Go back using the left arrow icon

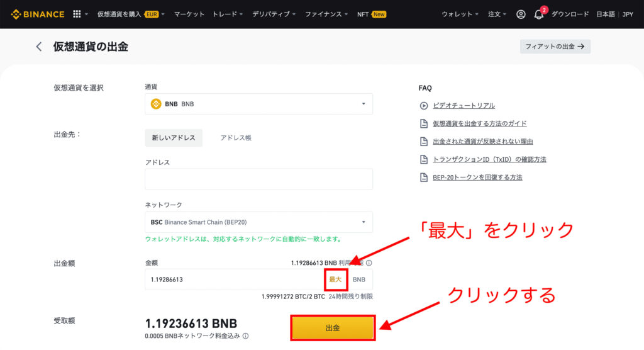38,47
